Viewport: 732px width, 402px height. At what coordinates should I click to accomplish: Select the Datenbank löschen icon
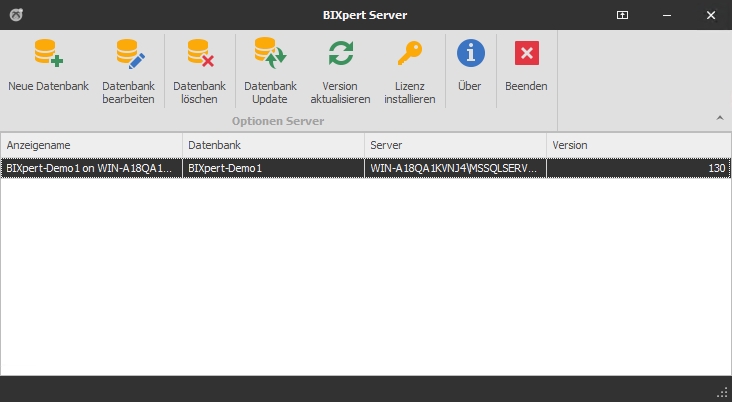[x=199, y=53]
